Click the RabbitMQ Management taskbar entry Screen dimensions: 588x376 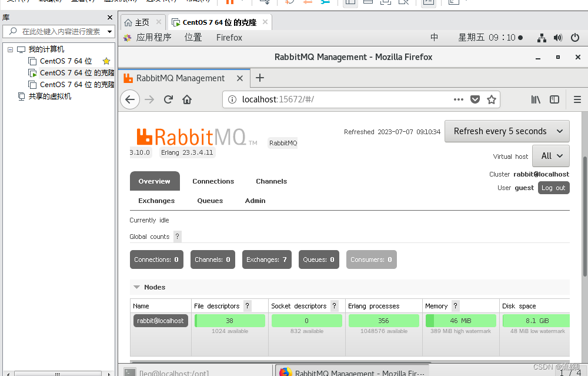[x=352, y=372]
